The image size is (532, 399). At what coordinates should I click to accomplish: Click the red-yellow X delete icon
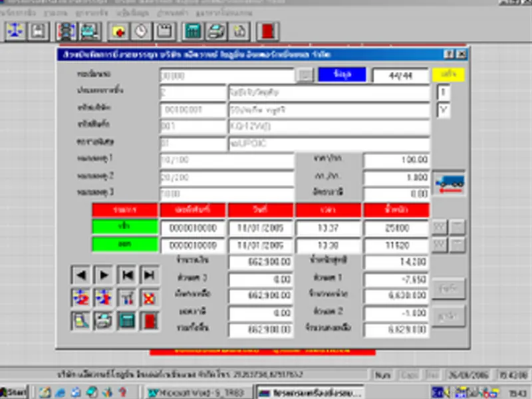(149, 298)
